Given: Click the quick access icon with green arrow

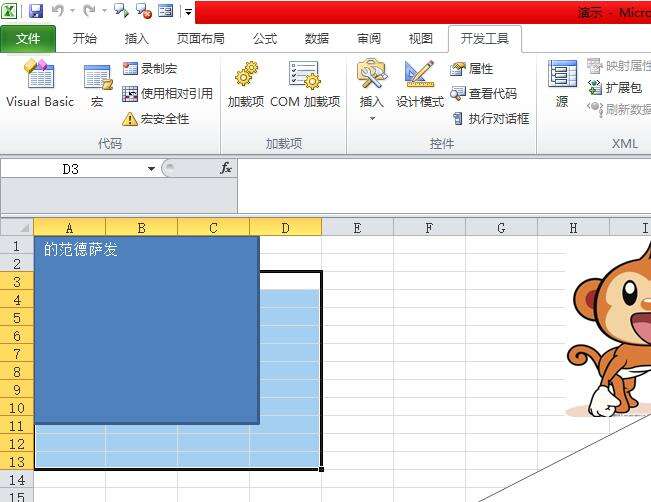Looking at the screenshot, I should click(x=121, y=11).
